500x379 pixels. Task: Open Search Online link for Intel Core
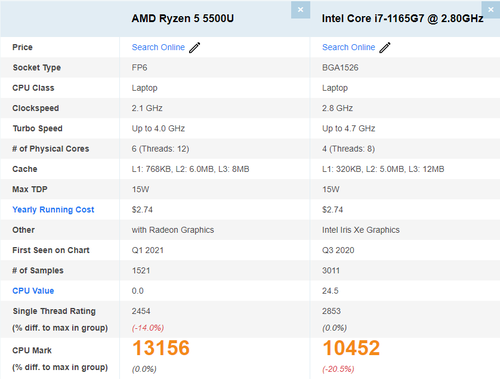[x=349, y=47]
